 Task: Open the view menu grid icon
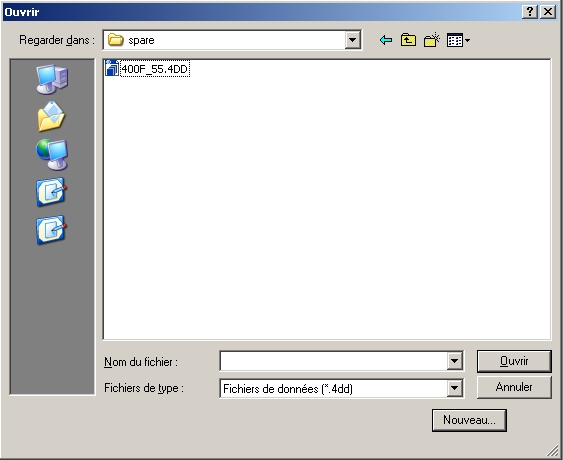(x=455, y=40)
